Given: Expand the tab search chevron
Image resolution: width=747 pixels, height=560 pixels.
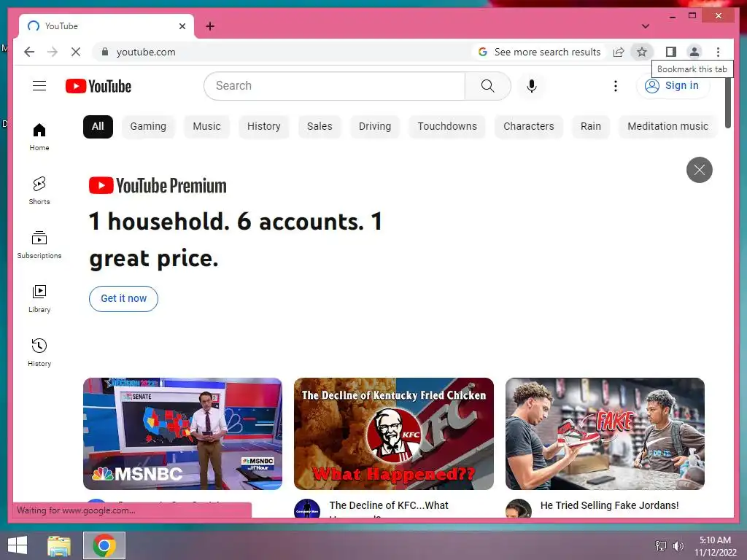Looking at the screenshot, I should (645, 26).
